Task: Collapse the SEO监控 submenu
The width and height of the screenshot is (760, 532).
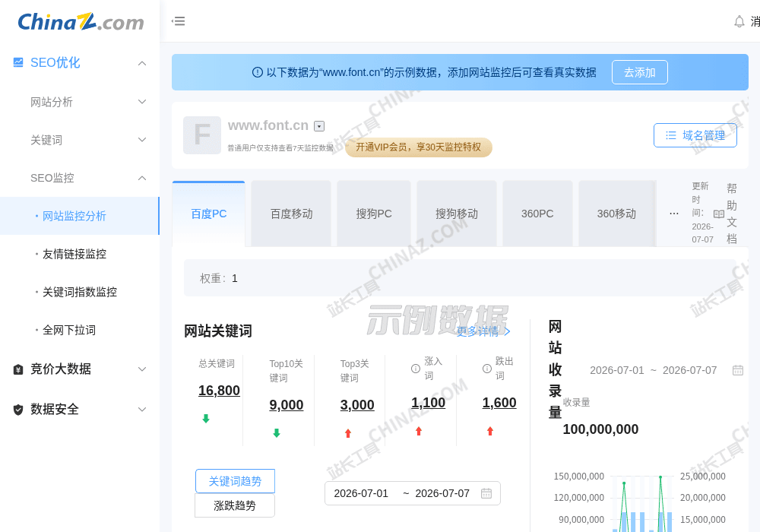Action: (142, 178)
